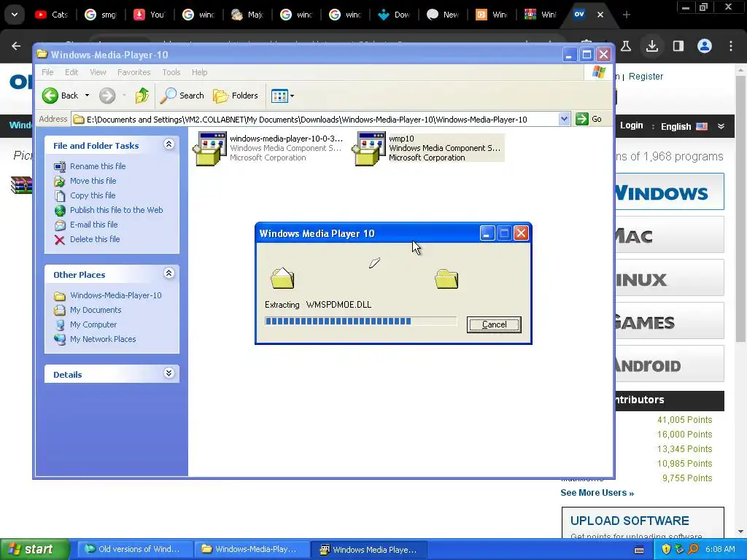Viewport: 747px width, 560px height.
Task: Open the Views icon menu
Action: (282, 96)
